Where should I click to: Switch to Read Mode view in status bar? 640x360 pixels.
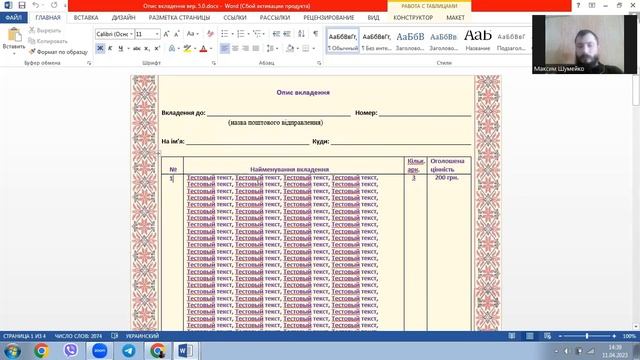(511, 336)
